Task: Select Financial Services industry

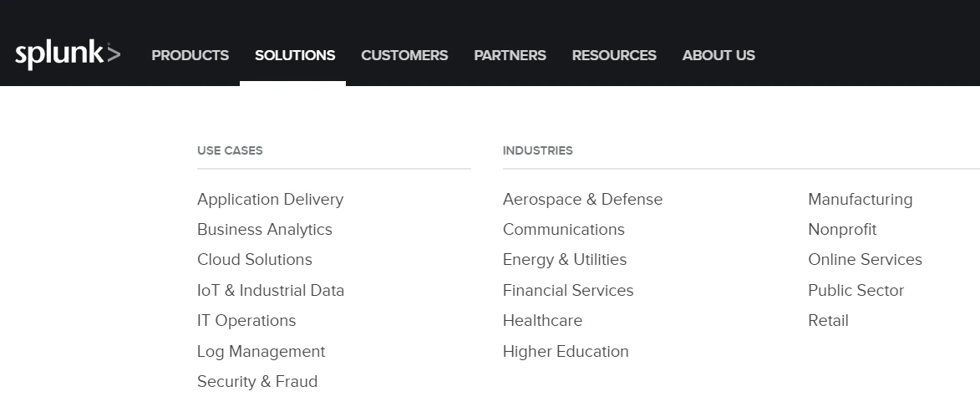Action: click(567, 290)
